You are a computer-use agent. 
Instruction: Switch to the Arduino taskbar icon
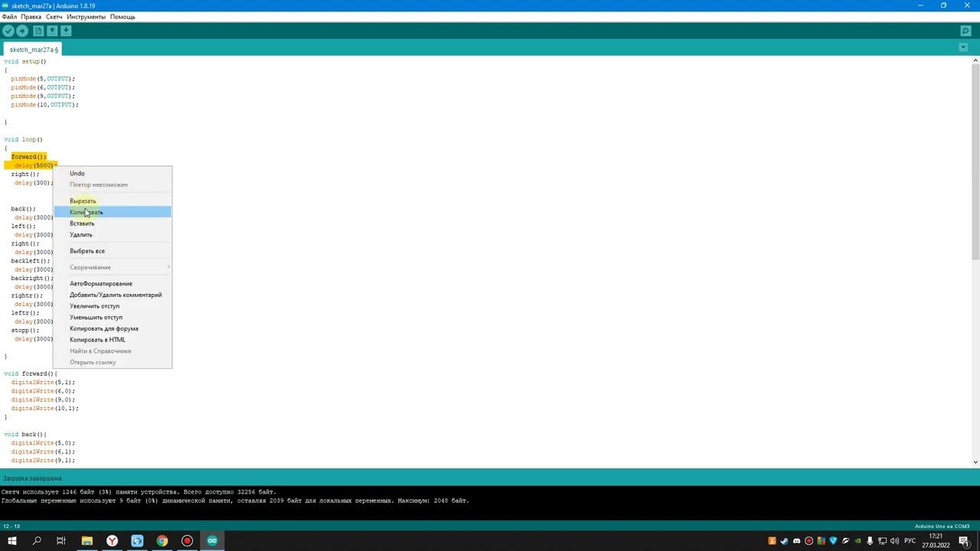(x=212, y=541)
